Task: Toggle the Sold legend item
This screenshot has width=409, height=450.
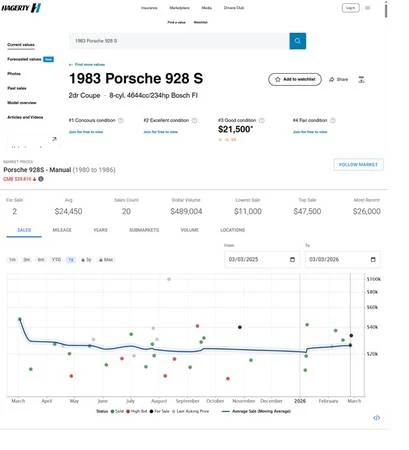Action: tap(117, 411)
